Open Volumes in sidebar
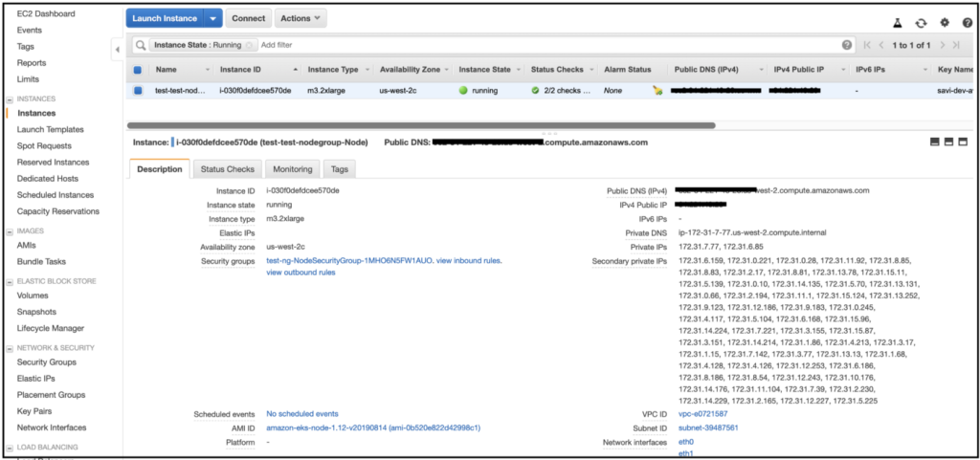This screenshot has width=980, height=460. [x=33, y=296]
